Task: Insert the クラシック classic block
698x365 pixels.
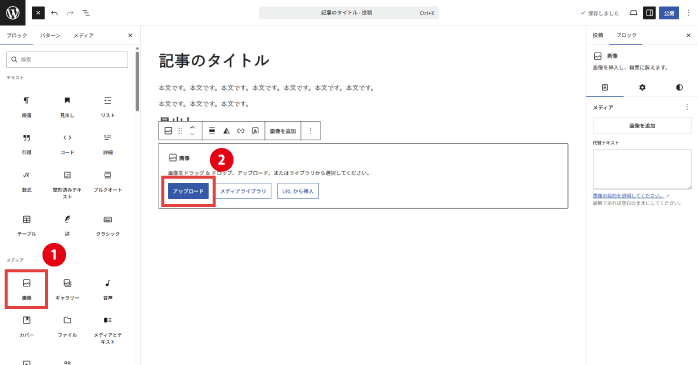Action: tap(108, 225)
